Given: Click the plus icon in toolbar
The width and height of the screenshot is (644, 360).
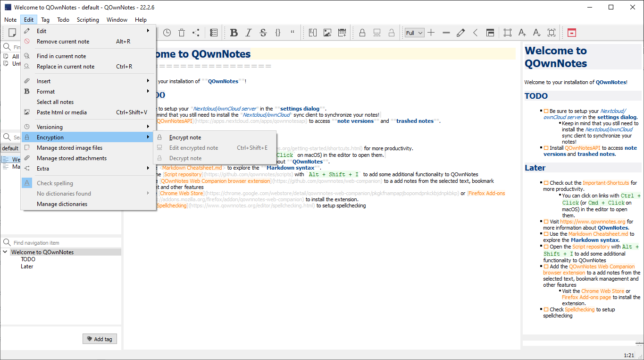Looking at the screenshot, I should [431, 33].
